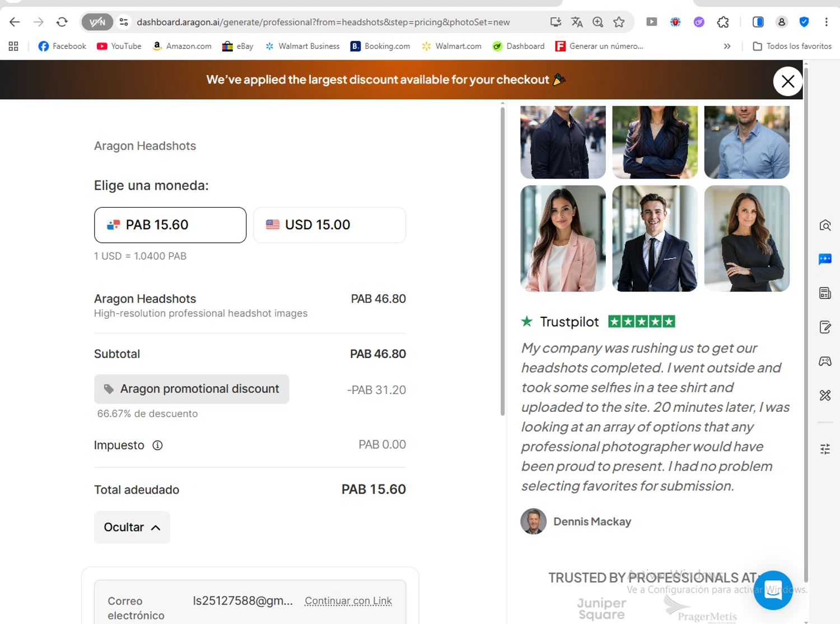Open the 'Todos los favoritos' folder

tap(792, 46)
